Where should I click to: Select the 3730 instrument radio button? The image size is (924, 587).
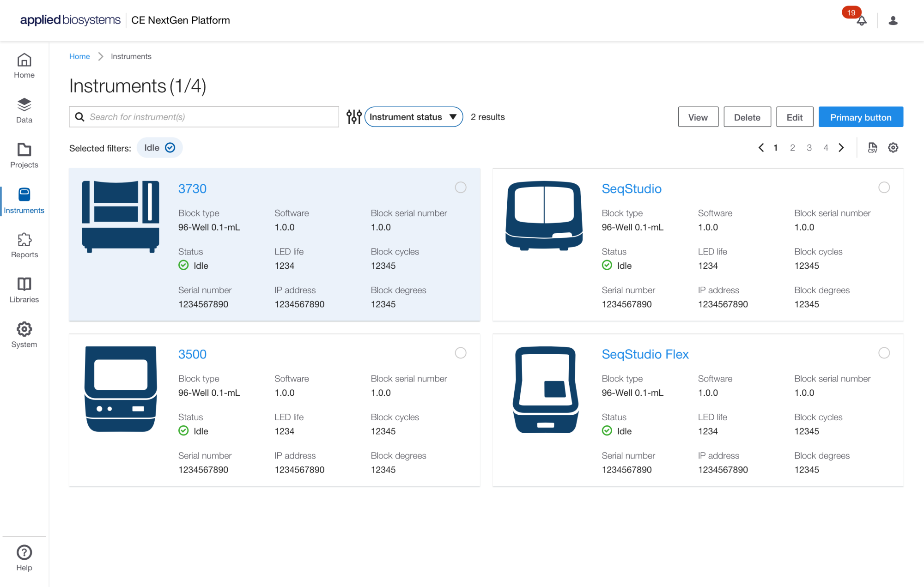(461, 188)
